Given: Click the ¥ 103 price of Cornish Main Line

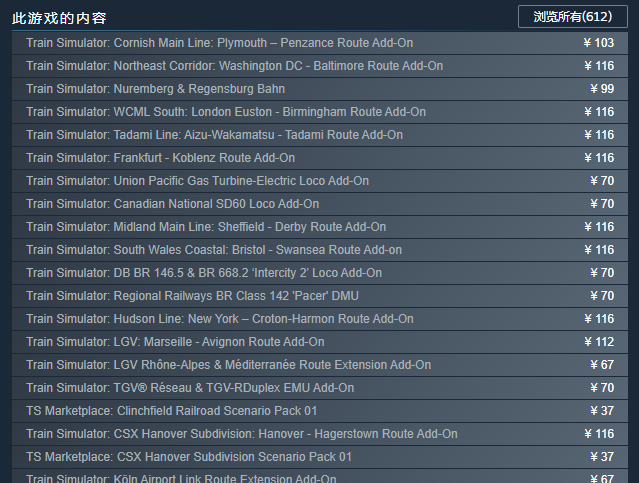Looking at the screenshot, I should coord(598,43).
